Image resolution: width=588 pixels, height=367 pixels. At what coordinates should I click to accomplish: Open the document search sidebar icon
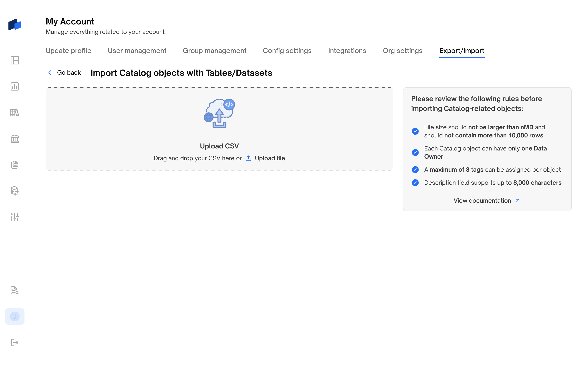pos(14,290)
